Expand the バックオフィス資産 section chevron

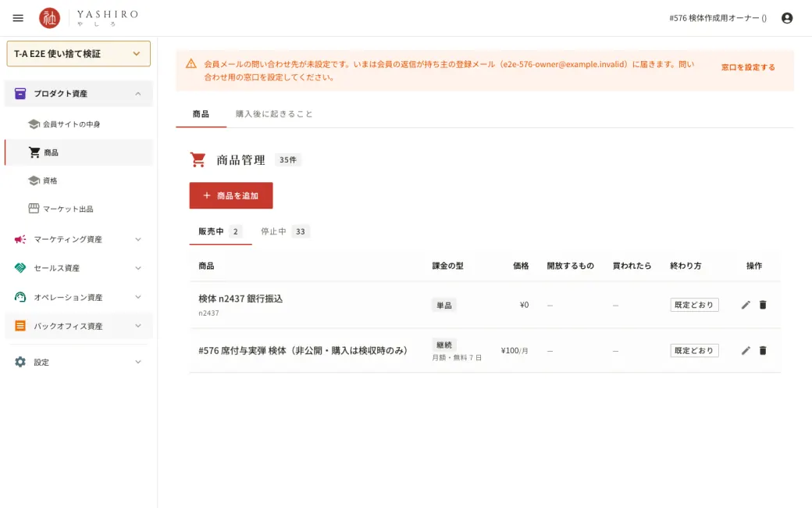click(x=137, y=326)
